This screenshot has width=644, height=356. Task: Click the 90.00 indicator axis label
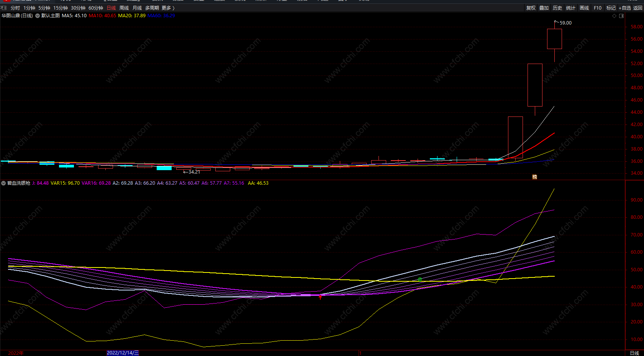pyautogui.click(x=636, y=200)
